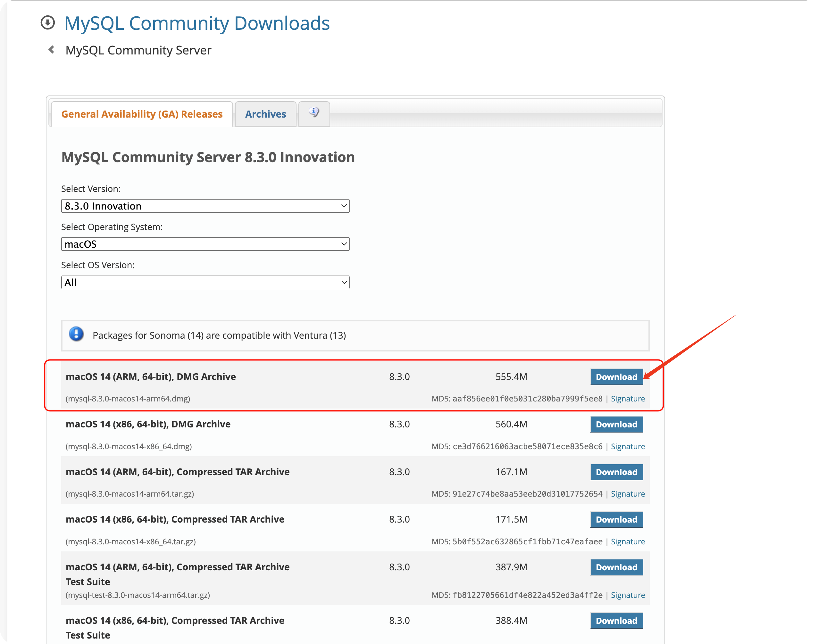Open the Select Operating System dropdown
The image size is (818, 644).
[205, 244]
